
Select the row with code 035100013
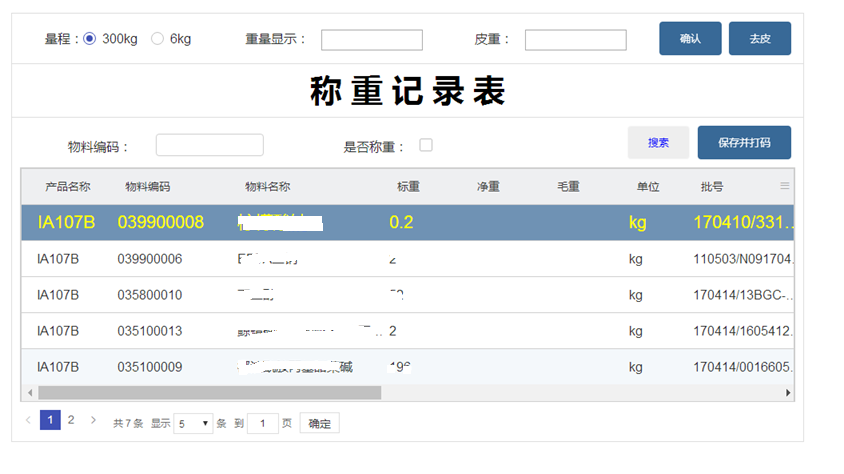click(x=150, y=331)
